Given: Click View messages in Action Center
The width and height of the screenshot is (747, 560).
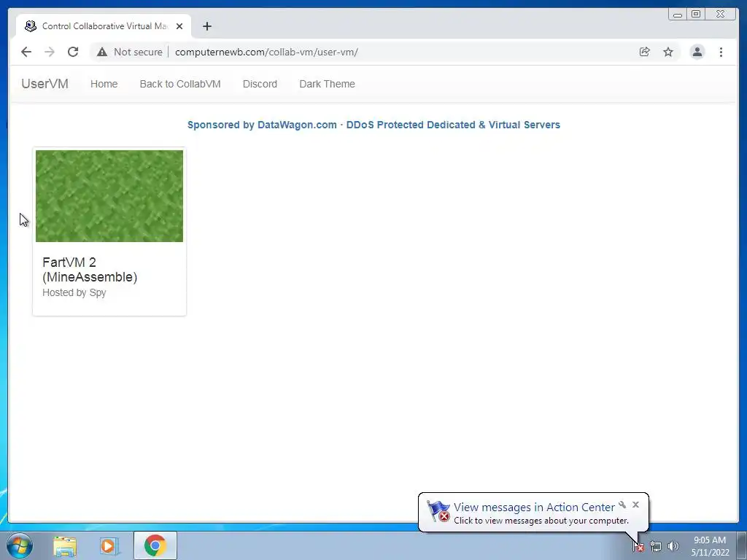Looking at the screenshot, I should point(534,507).
